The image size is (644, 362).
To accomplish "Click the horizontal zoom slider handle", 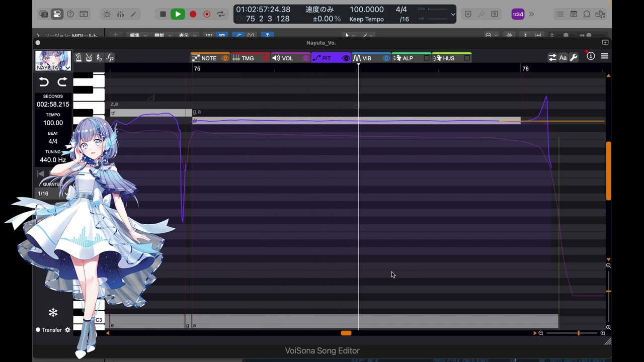I will (x=579, y=333).
